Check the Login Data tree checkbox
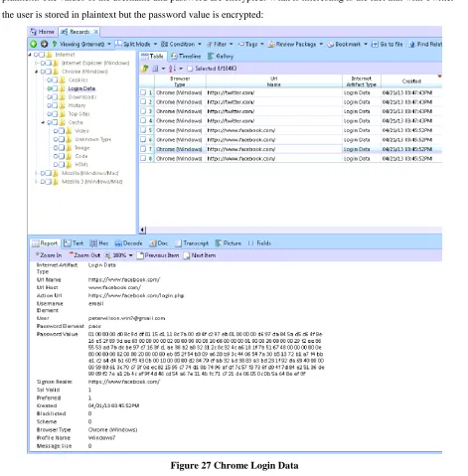 click(55, 88)
